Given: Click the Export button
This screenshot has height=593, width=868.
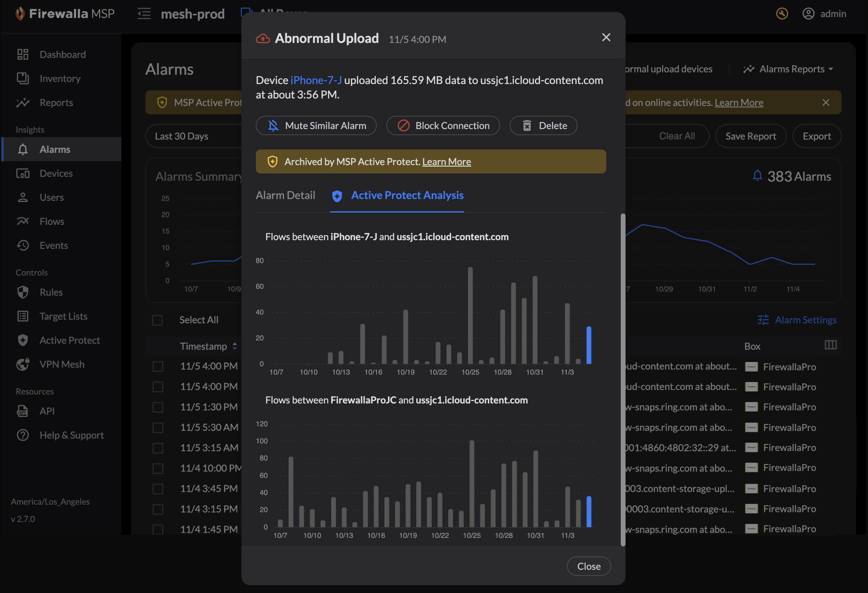Looking at the screenshot, I should [817, 136].
